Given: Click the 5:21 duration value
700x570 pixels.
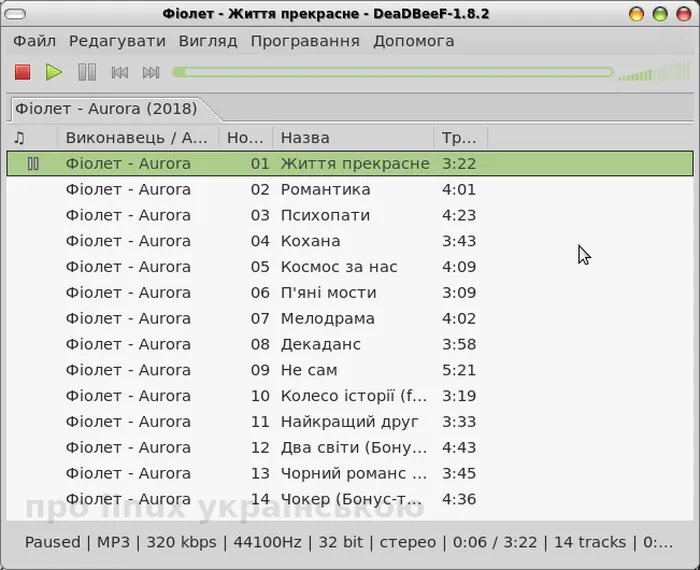Looking at the screenshot, I should pyautogui.click(x=459, y=370).
